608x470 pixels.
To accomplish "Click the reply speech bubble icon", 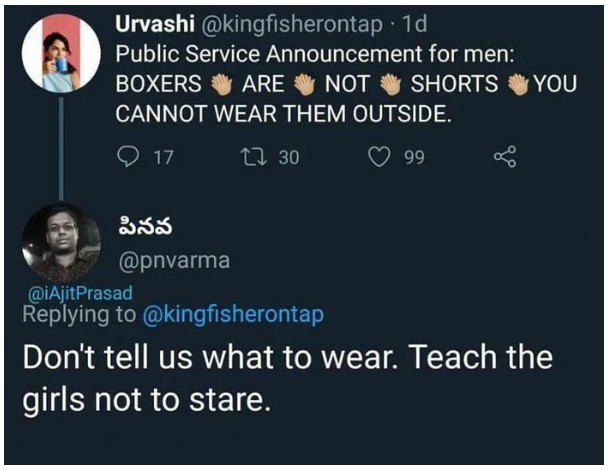I will [130, 156].
